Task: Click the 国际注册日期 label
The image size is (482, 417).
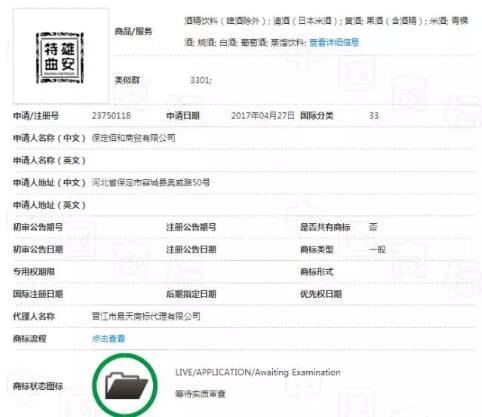Action: 38,294
